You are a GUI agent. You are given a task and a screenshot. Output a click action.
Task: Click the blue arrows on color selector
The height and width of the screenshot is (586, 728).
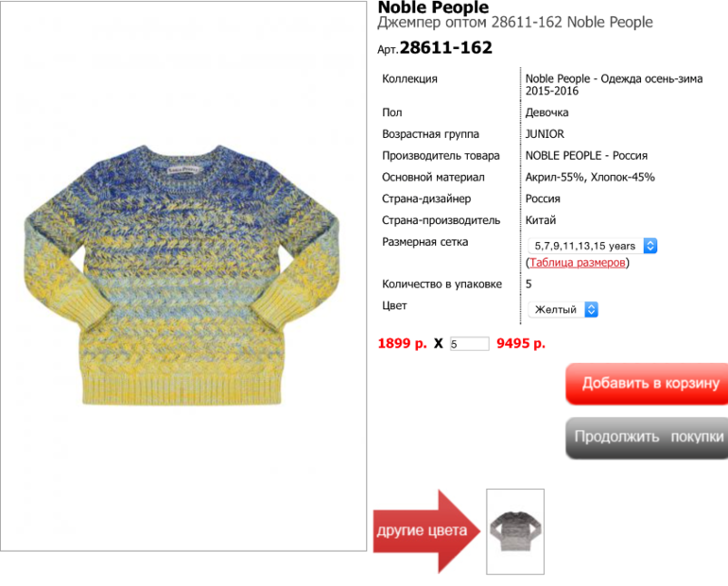[x=591, y=309]
